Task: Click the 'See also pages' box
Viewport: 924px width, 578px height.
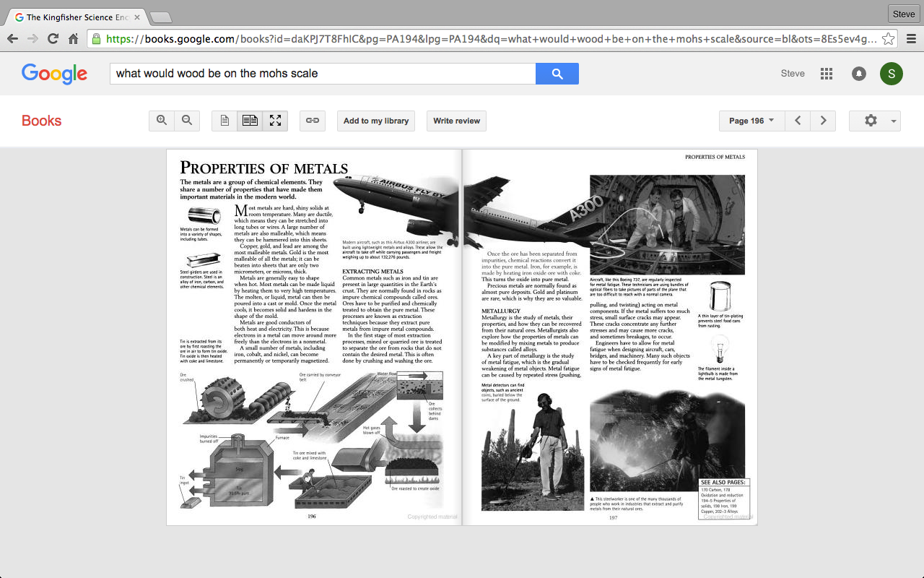Action: 725,498
